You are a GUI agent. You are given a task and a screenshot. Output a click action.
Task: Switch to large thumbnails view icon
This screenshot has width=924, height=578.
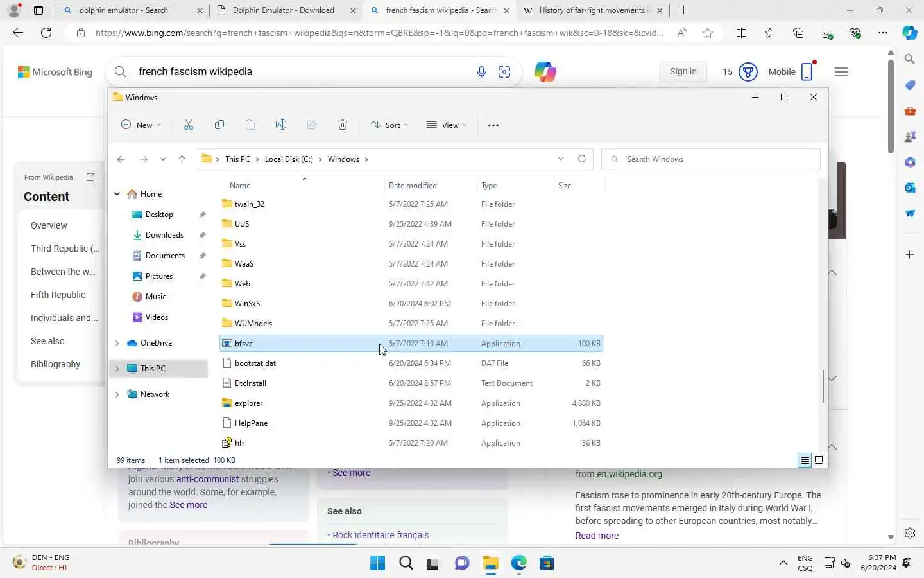tap(819, 460)
